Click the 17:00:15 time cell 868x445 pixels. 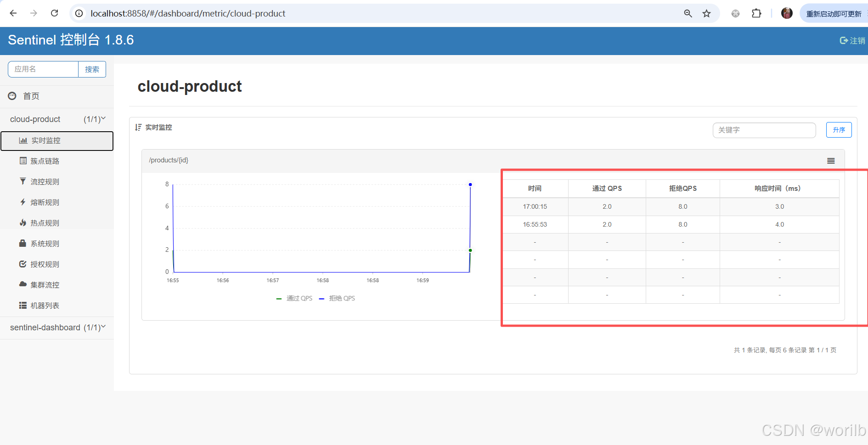[535, 206]
